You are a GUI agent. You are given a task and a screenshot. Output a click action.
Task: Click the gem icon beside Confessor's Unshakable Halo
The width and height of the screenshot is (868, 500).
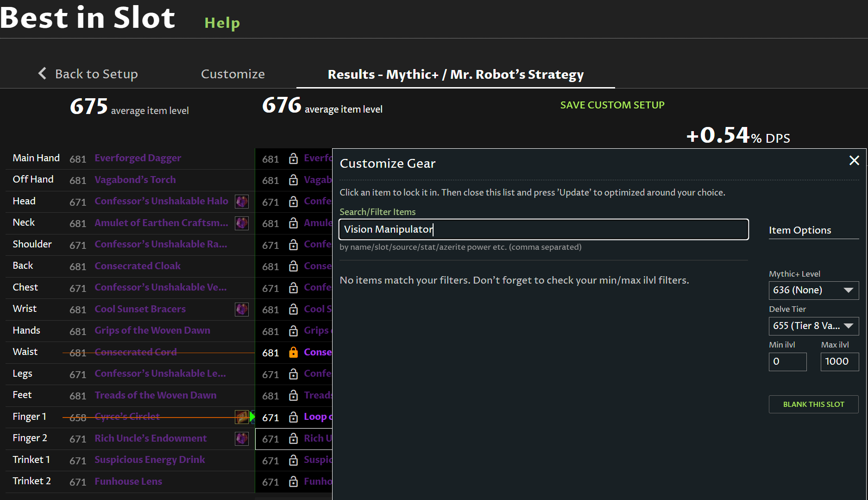tap(242, 202)
